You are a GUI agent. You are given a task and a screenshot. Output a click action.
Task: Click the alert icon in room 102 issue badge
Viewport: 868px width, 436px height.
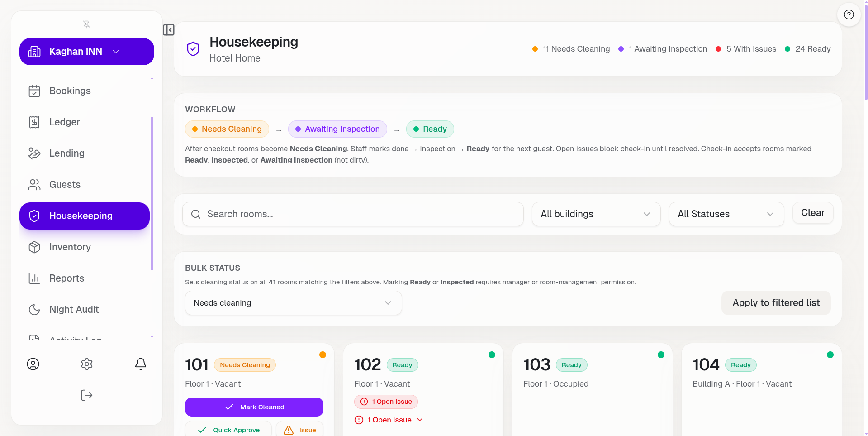tap(364, 402)
